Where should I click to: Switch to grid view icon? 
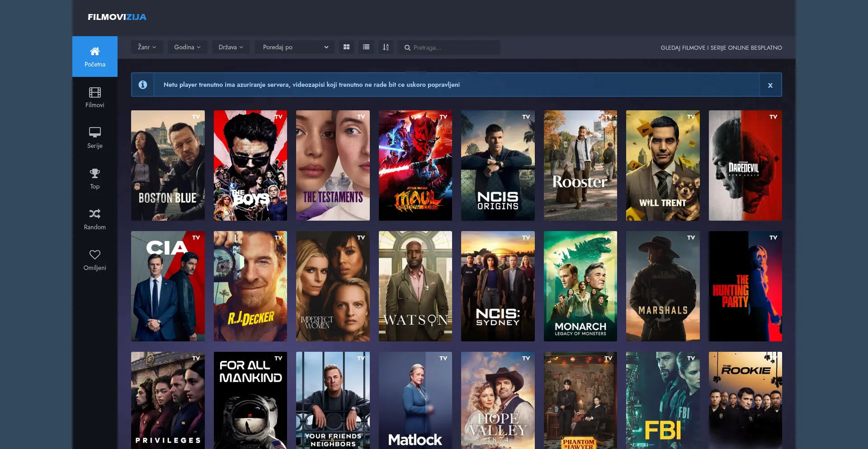pos(347,47)
